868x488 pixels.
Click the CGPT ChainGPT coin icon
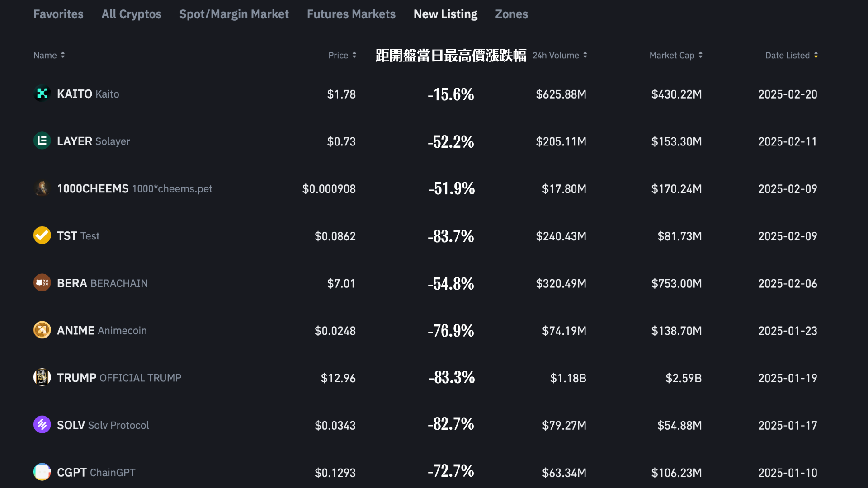(42, 472)
